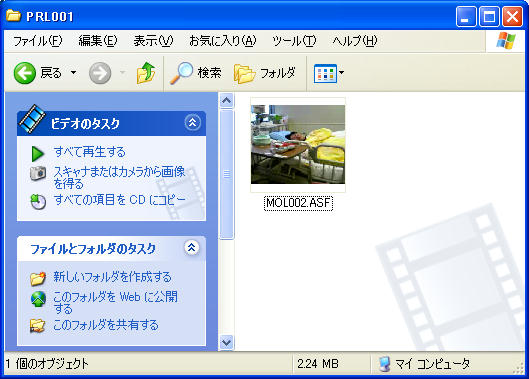Collapse the ファイルとフォルダのタスク panel
This screenshot has width=529, height=379.
192,248
